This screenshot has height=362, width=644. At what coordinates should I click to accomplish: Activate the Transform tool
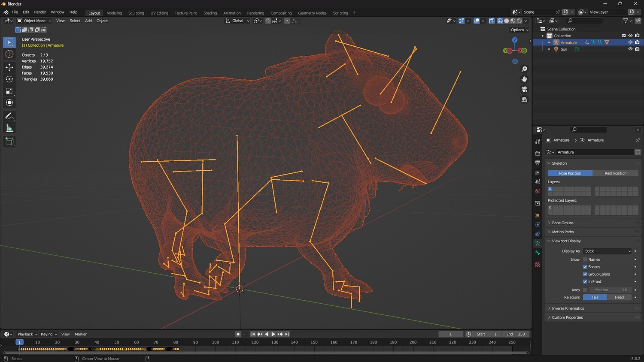click(x=9, y=103)
